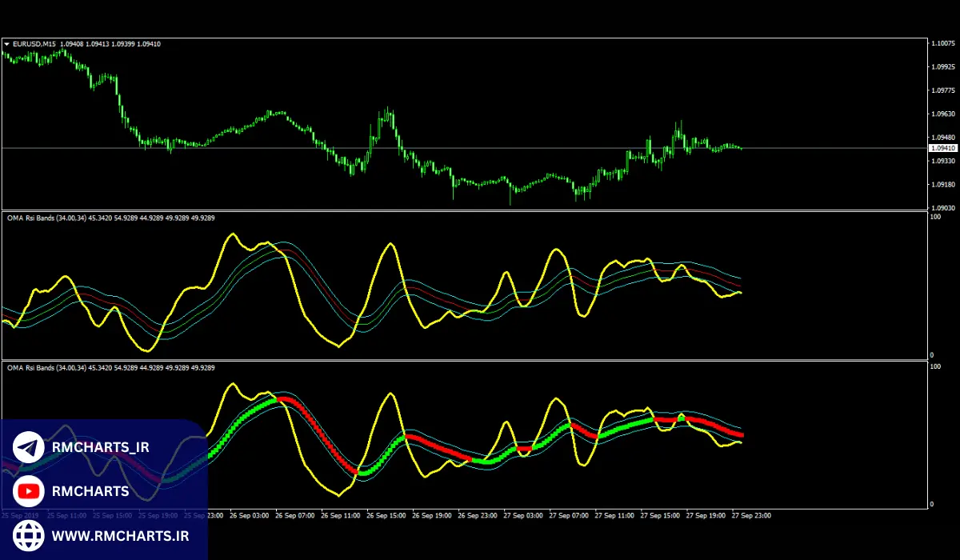Click the YouTube play icon
Screen dimensions: 960x560
29,491
